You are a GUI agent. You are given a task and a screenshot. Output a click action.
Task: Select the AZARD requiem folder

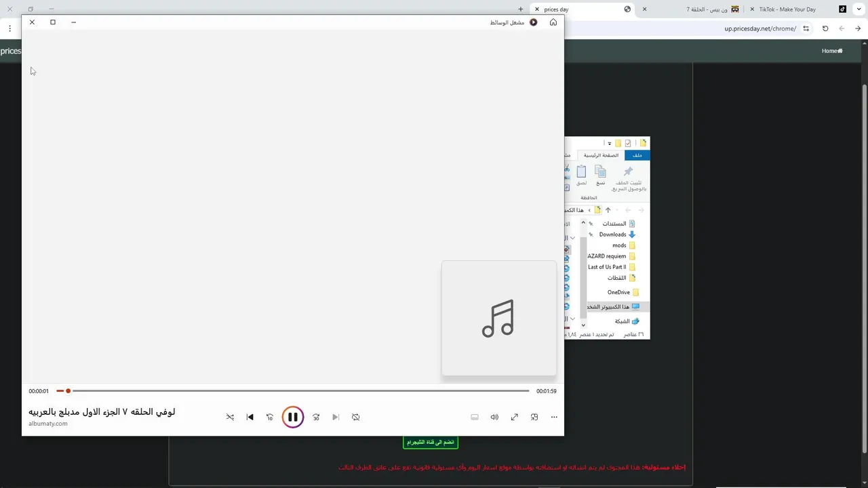tap(612, 256)
